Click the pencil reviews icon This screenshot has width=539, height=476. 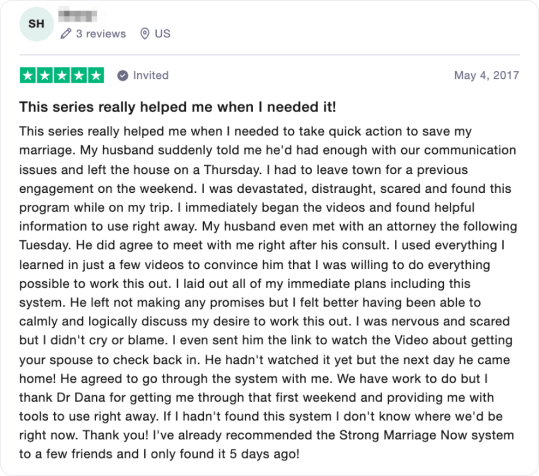pyautogui.click(x=66, y=34)
